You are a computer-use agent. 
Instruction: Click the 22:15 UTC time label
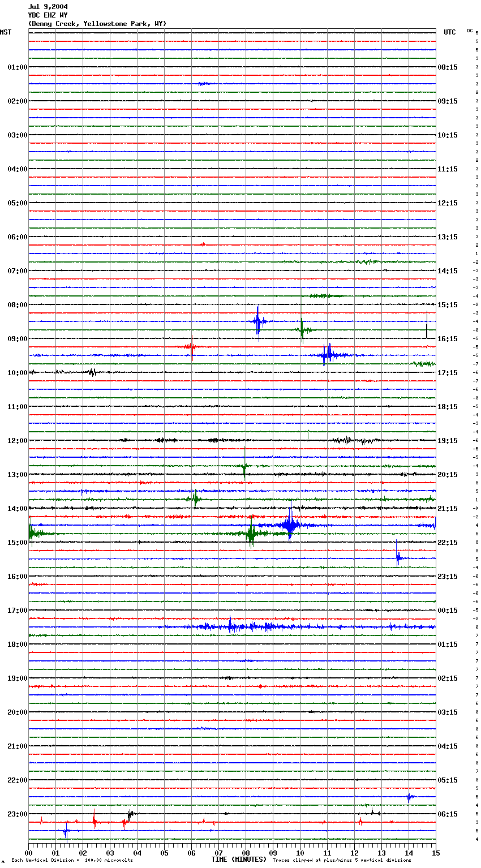coord(448,543)
